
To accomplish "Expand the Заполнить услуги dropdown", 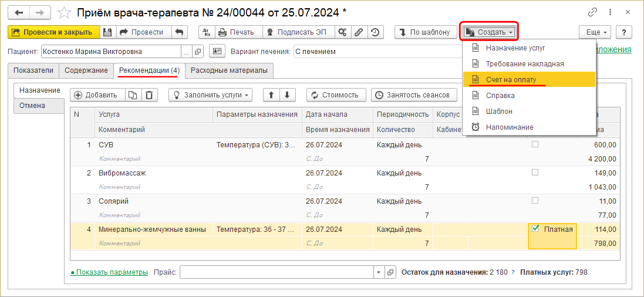I will (x=210, y=95).
